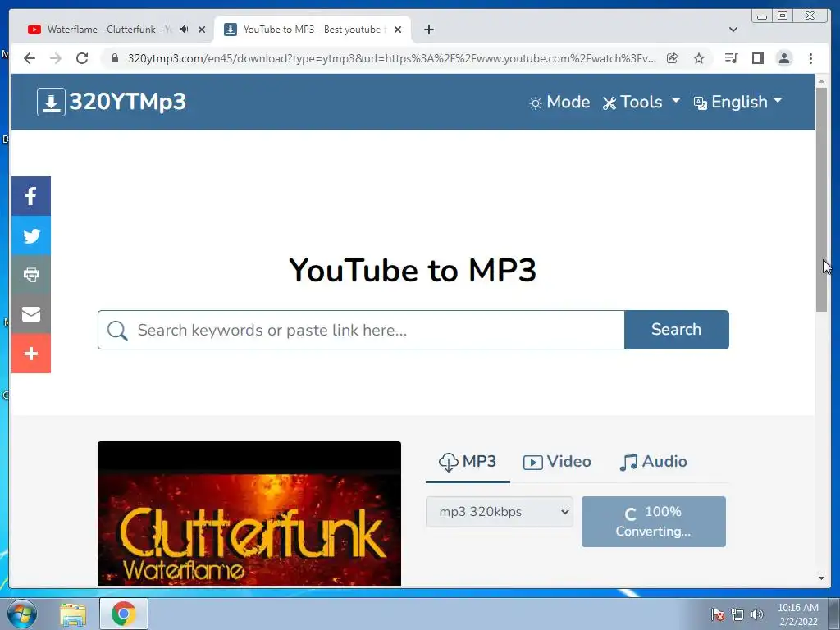The width and height of the screenshot is (840, 630).
Task: Reload the current page
Action: tap(82, 58)
